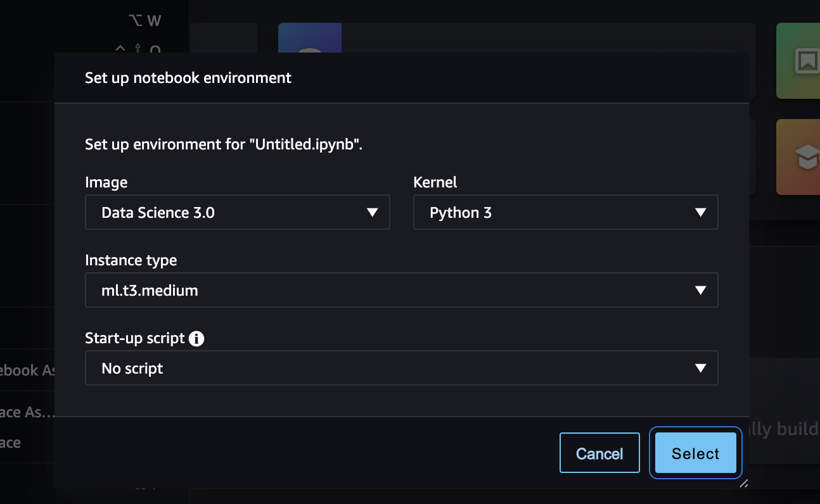Click the partially hidden 'ebook As' menu entry
820x504 pixels.
click(27, 370)
